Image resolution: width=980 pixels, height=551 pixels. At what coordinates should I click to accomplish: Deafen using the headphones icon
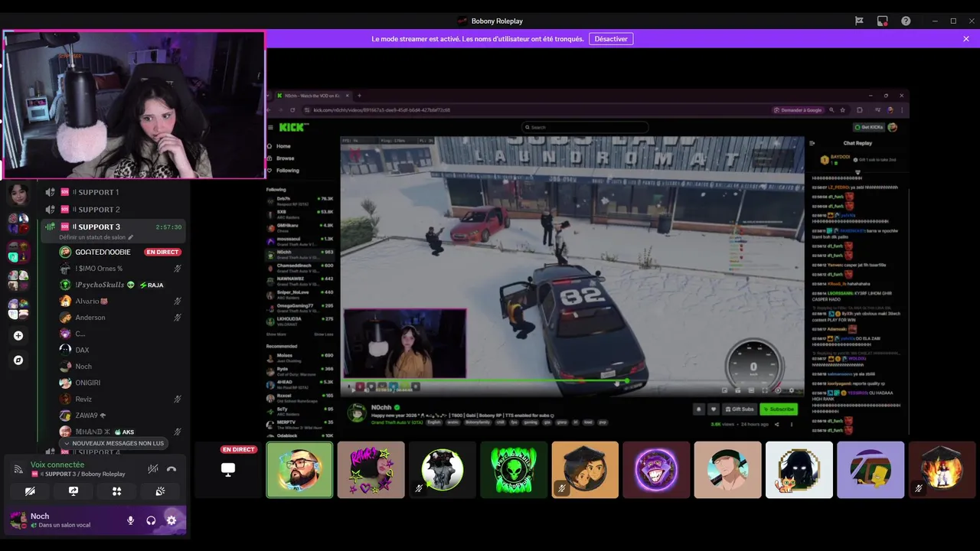(151, 520)
